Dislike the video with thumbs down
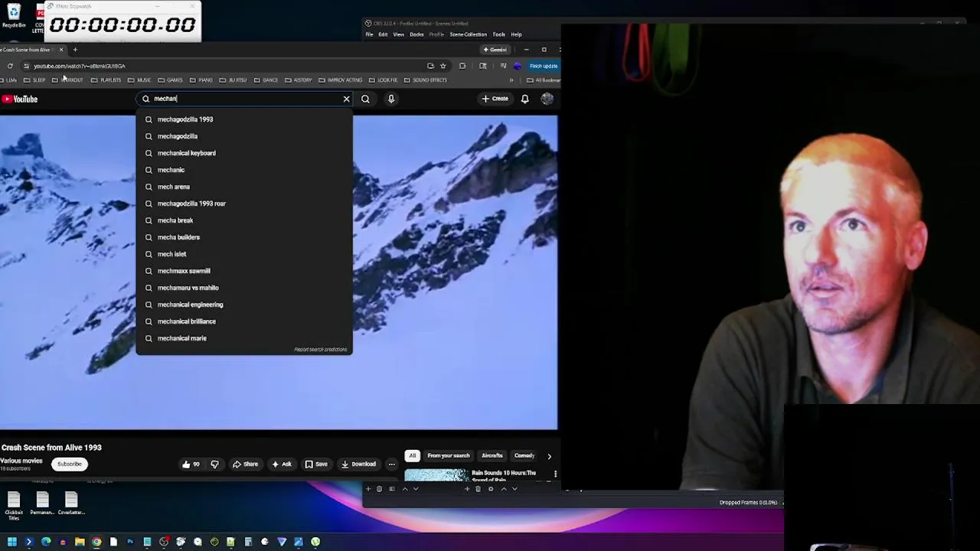Viewport: 980px width, 551px height. click(214, 464)
